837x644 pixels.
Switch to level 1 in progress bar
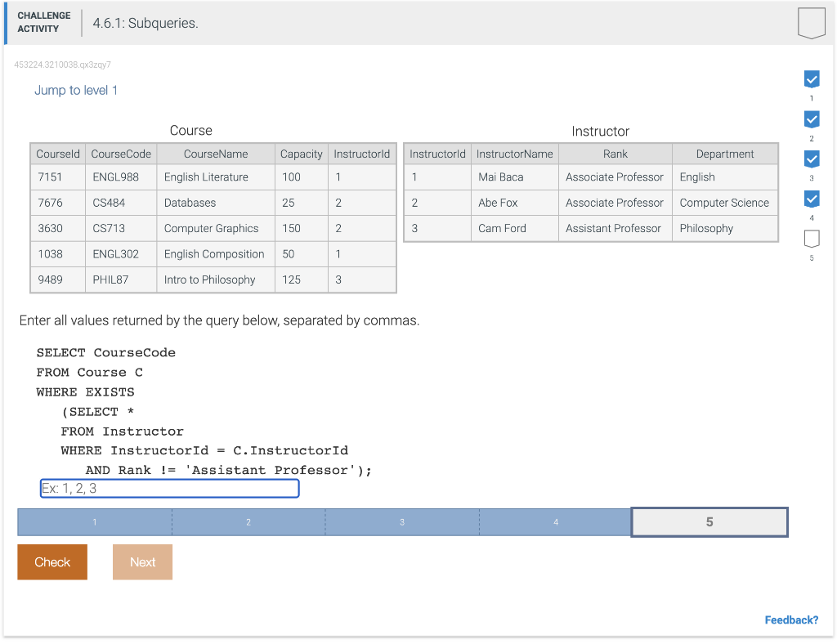pyautogui.click(x=95, y=521)
